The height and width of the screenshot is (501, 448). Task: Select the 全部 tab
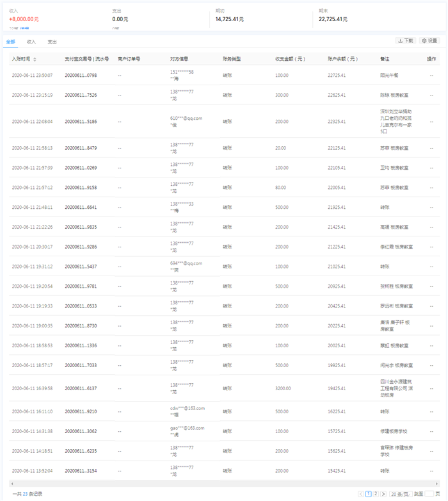point(10,42)
